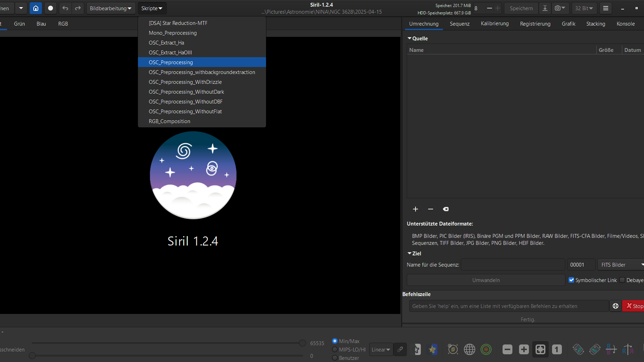Viewport: 644px width, 362px height.
Task: Enable the Debayer checkbox
Action: pos(622,280)
